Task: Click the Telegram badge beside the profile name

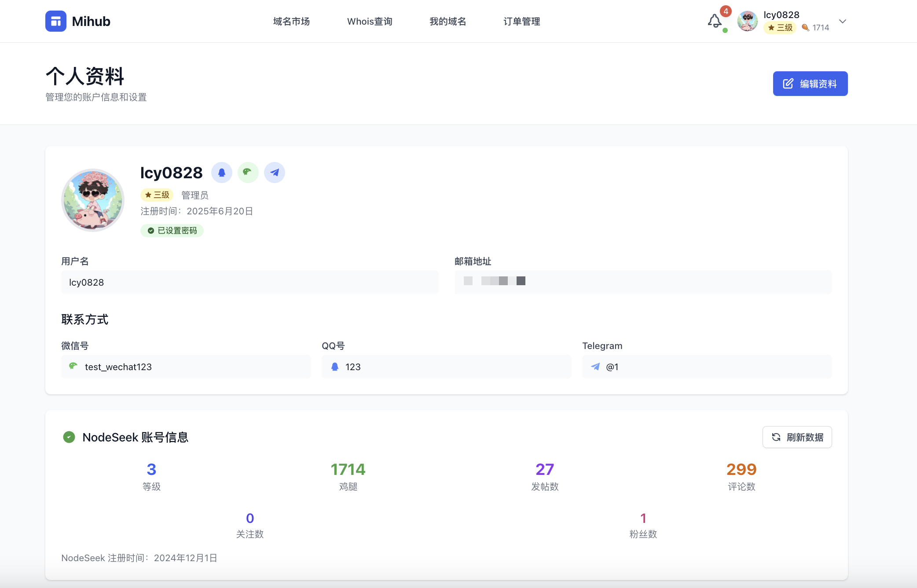Action: [275, 173]
